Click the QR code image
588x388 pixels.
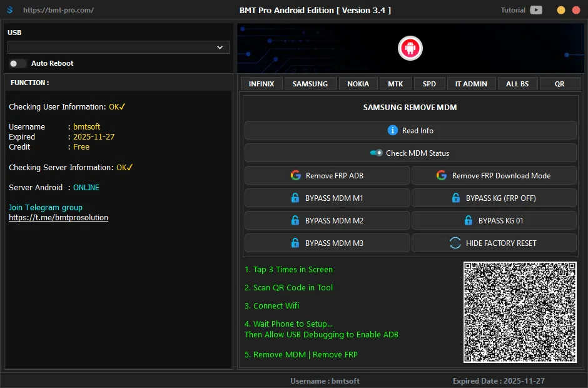[x=519, y=312]
